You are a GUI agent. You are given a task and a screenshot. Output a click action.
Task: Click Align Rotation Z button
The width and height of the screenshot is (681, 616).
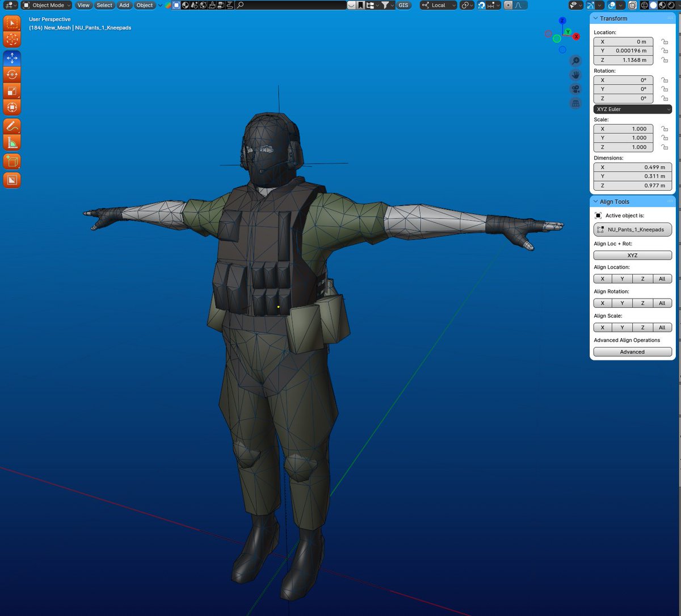[x=642, y=303]
